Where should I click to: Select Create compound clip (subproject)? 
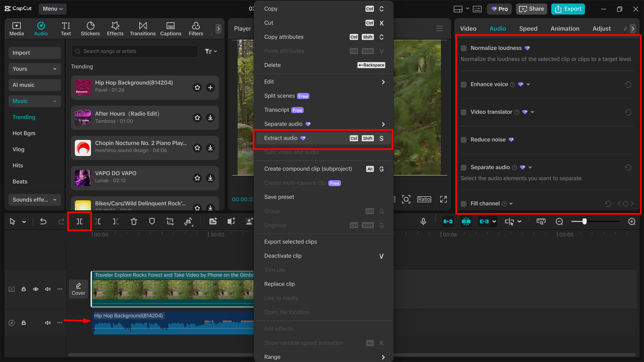pos(324,169)
